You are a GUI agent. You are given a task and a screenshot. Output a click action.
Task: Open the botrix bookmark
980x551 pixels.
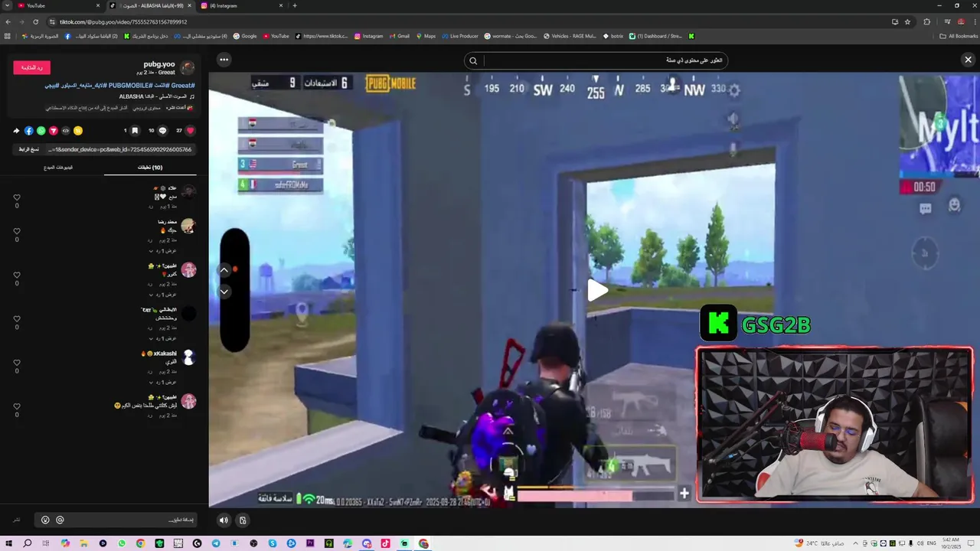pyautogui.click(x=613, y=36)
